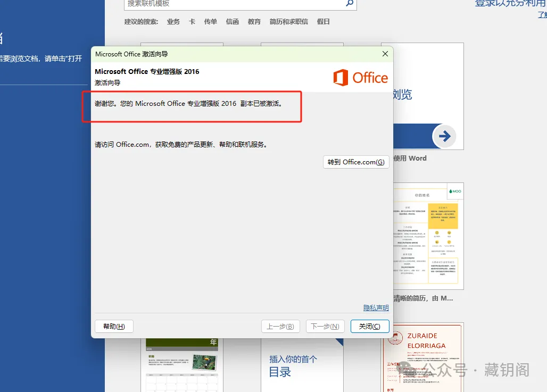Click 转到 Office.com(G) button
Image resolution: width=547 pixels, height=392 pixels.
tap(356, 162)
